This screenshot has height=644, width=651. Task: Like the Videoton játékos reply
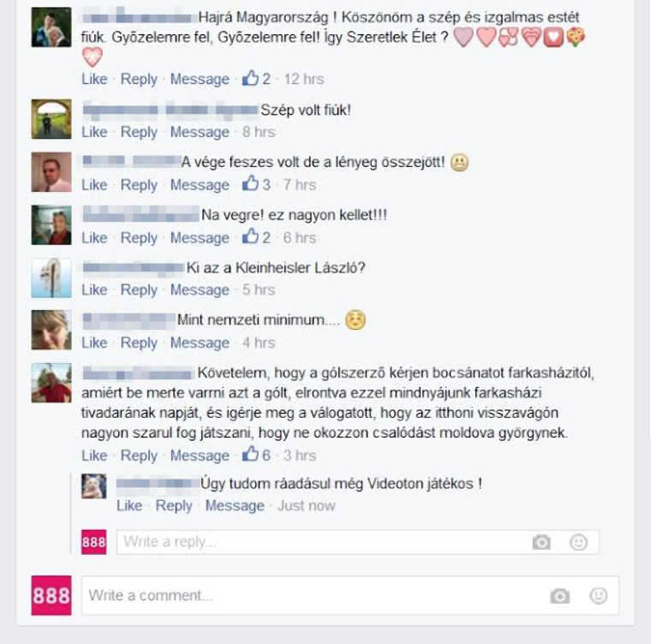tap(129, 506)
